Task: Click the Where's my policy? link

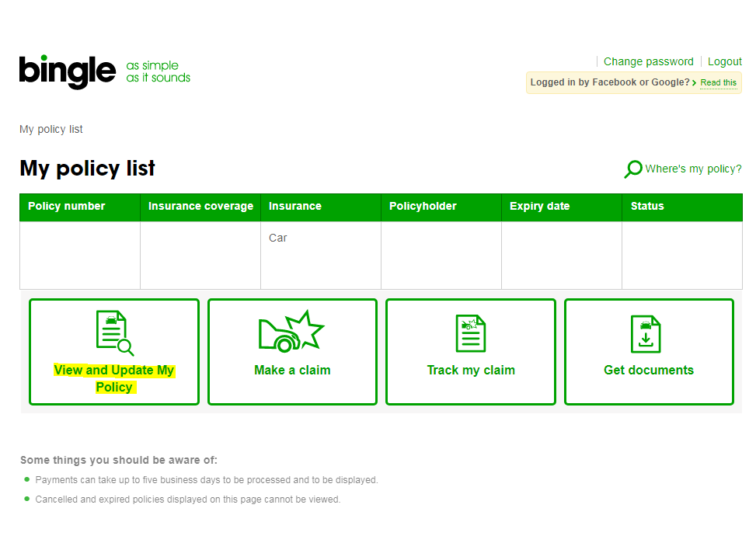Action: 693,169
